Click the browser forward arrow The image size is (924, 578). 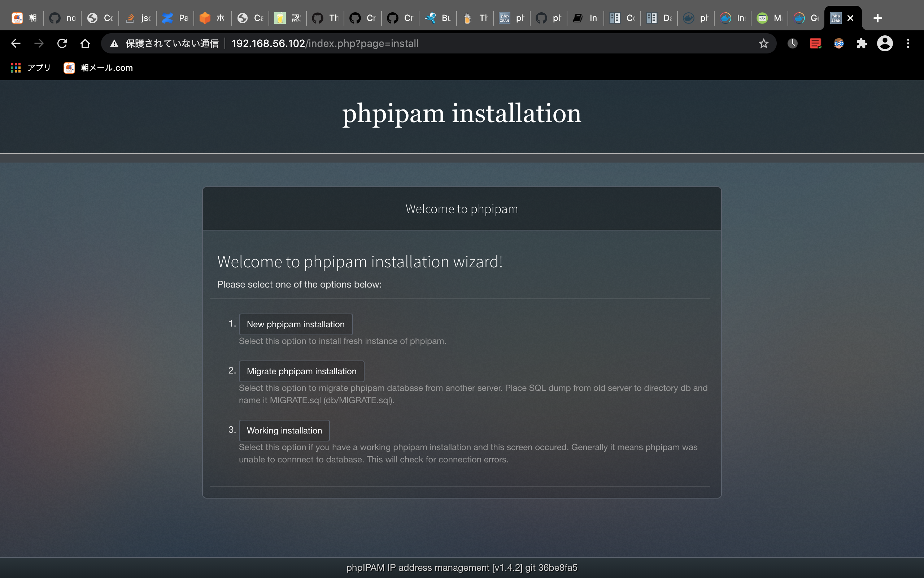[x=39, y=43]
